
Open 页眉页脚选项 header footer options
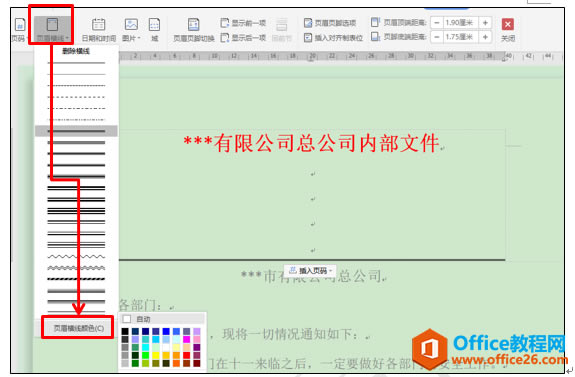point(330,23)
